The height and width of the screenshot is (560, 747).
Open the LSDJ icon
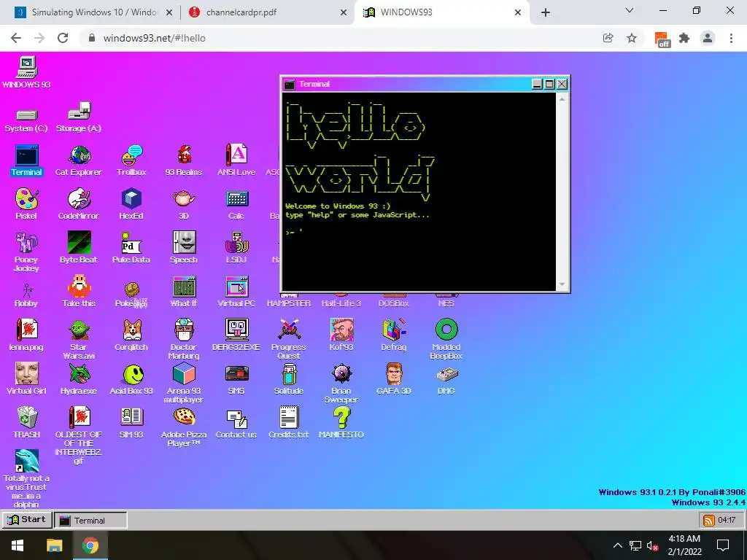coord(236,242)
